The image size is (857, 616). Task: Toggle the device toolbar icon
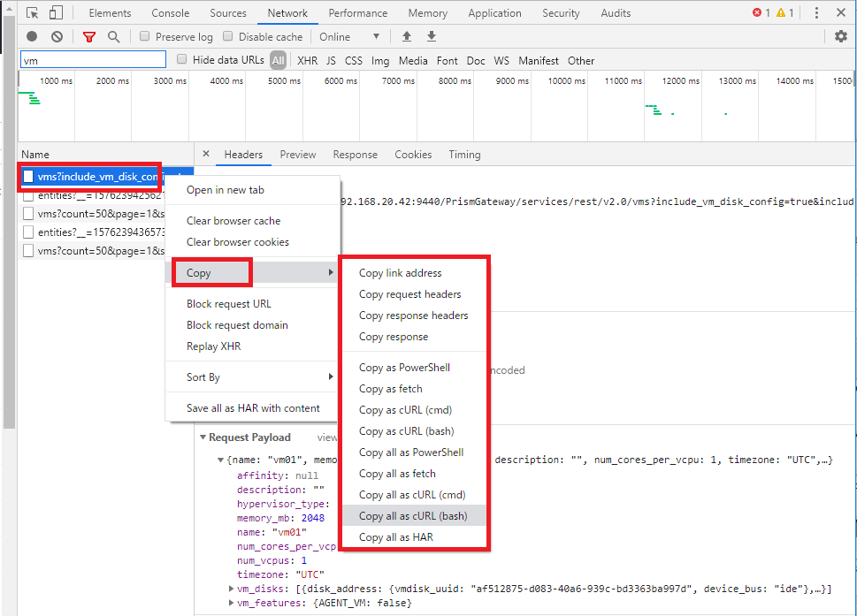[56, 13]
